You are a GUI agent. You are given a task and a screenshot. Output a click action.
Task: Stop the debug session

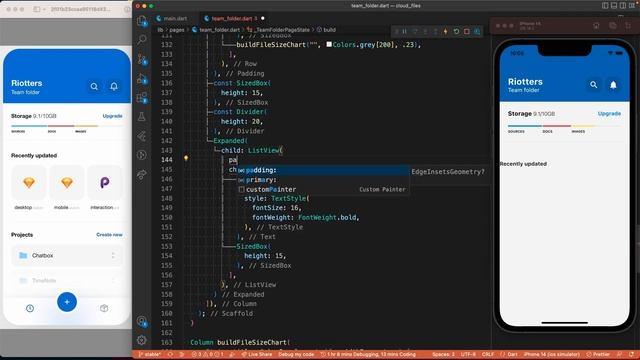pos(467,31)
